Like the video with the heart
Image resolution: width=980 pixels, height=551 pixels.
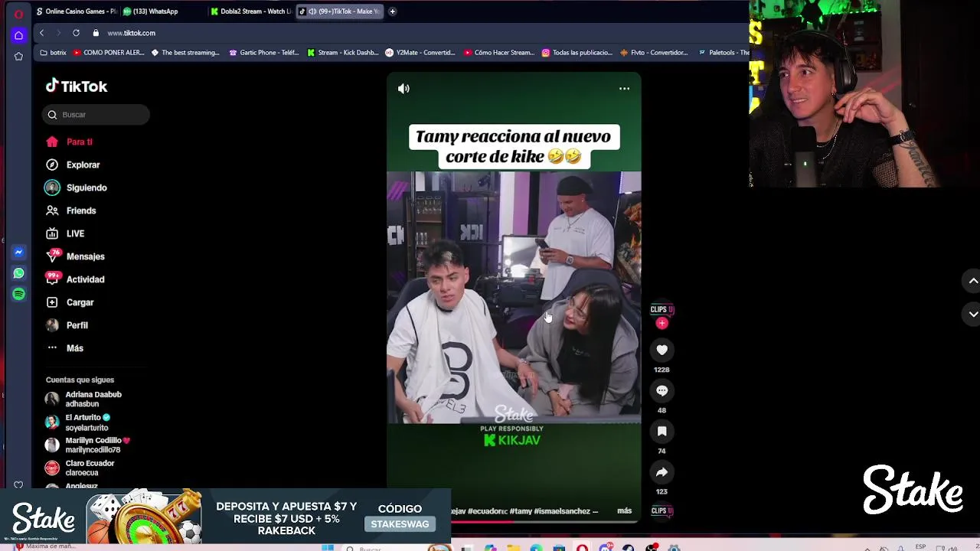point(661,350)
